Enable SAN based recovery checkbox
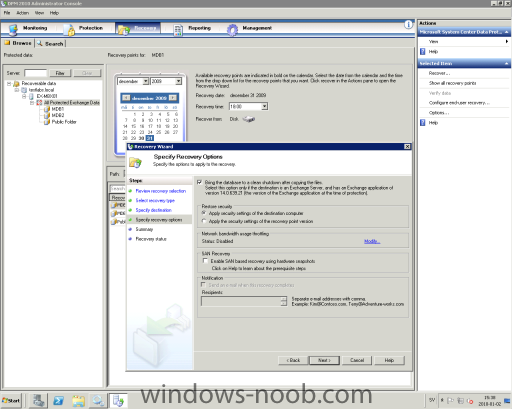The width and height of the screenshot is (512, 409). coord(205,261)
